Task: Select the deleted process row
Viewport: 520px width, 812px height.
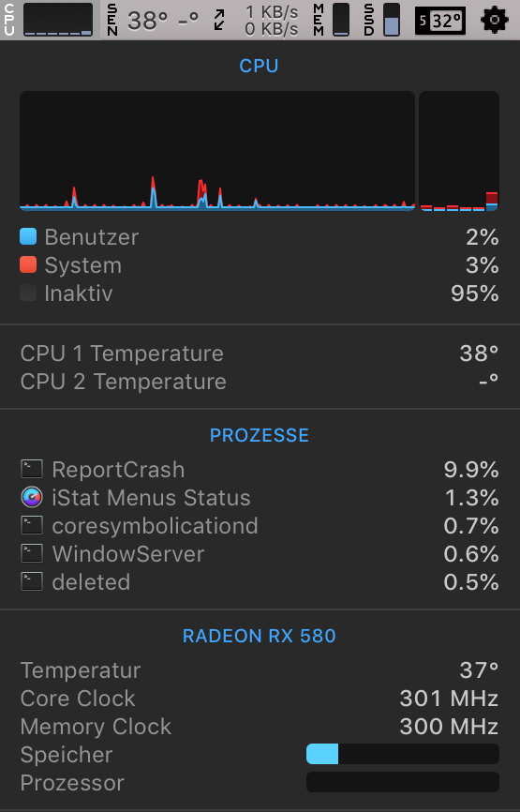Action: tap(260, 581)
